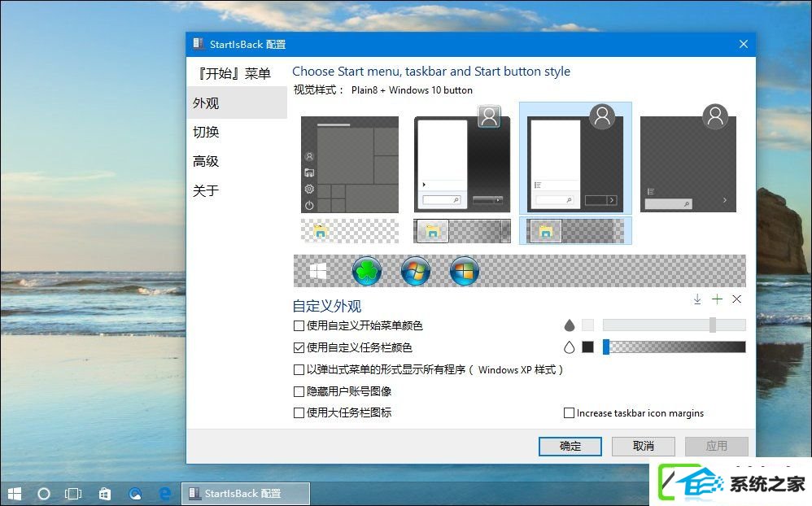Enable custom Start menu color checkbox
812x506 pixels.
[299, 325]
